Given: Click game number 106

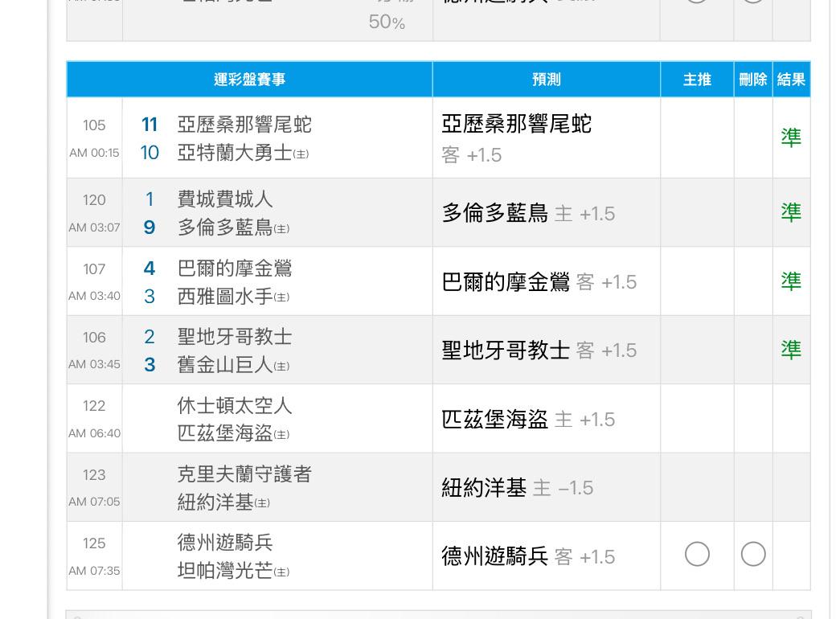Looking at the screenshot, I should click(94, 337).
